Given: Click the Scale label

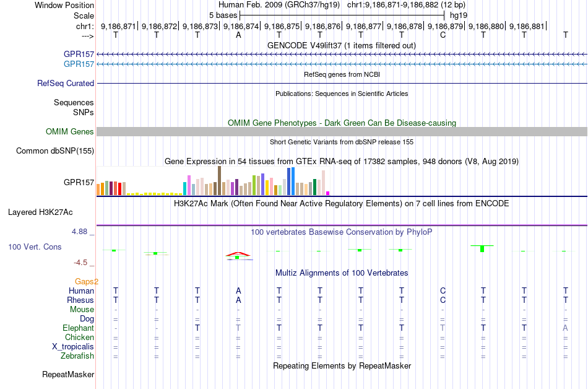Looking at the screenshot, I should coord(84,15).
